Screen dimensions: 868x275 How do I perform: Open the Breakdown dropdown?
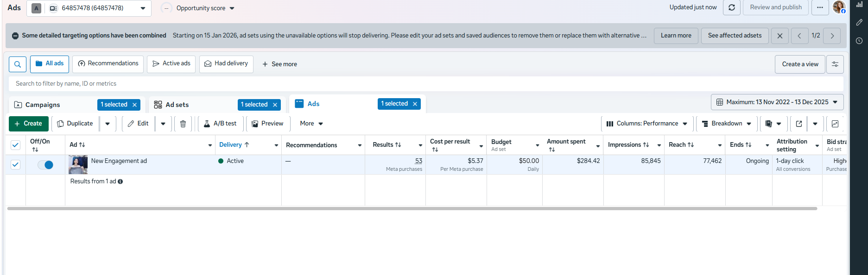(727, 124)
